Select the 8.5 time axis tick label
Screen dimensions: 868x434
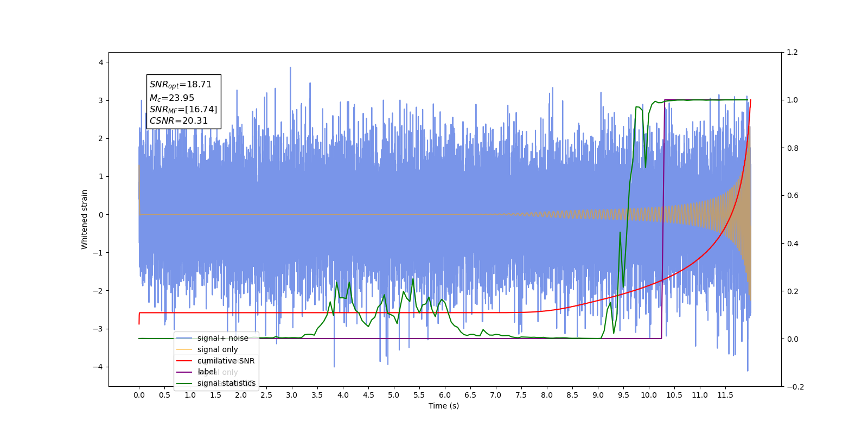click(572, 395)
